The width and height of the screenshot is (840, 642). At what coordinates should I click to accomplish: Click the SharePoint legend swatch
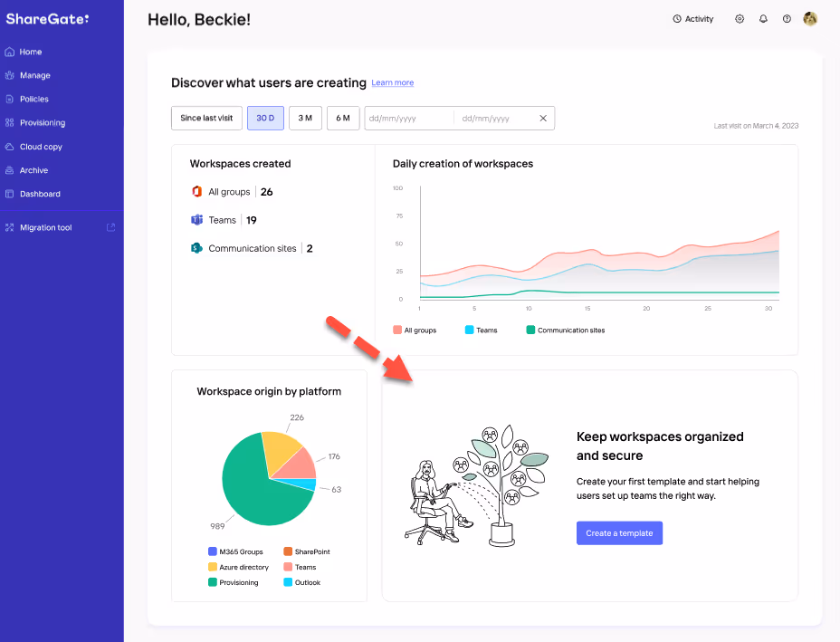(288, 551)
